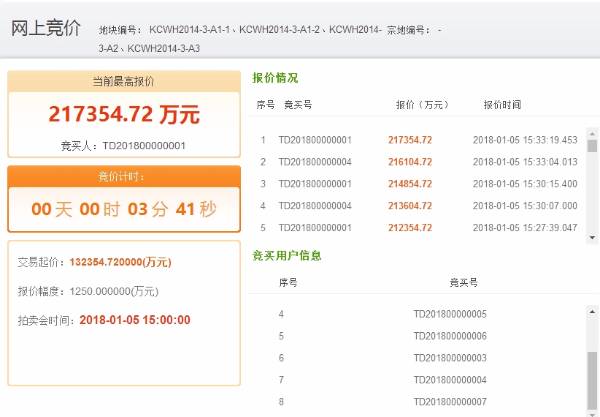Select bidder TD201800000005 in user list
The image size is (600, 417).
coord(449,314)
